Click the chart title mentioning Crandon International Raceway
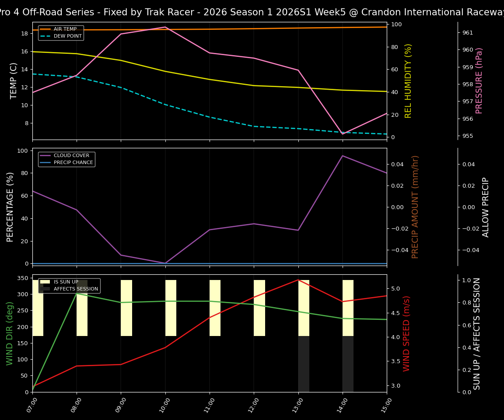Viewport: 504px width, 420px height. tap(252, 12)
